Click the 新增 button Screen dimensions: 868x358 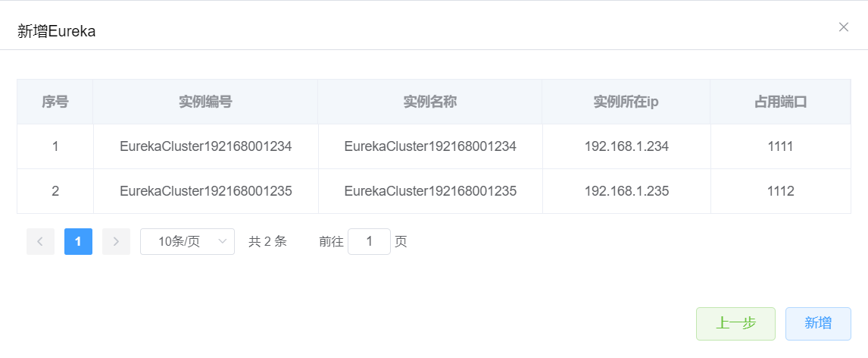tap(818, 324)
